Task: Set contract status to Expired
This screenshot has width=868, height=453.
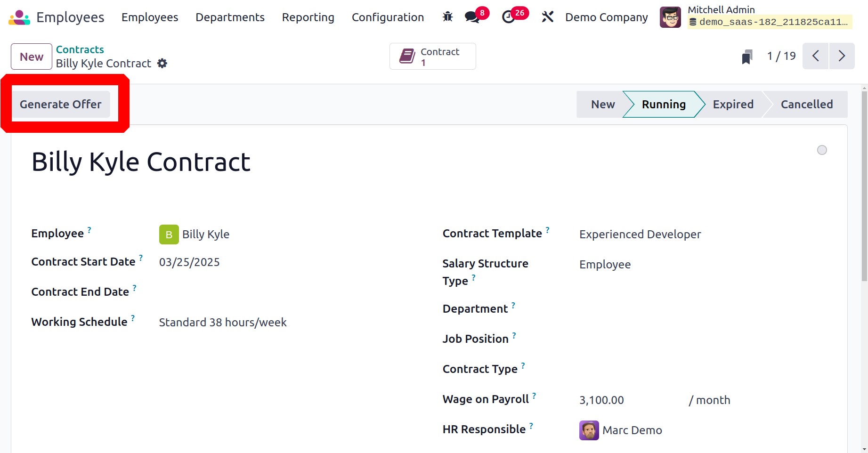Action: pyautogui.click(x=733, y=105)
